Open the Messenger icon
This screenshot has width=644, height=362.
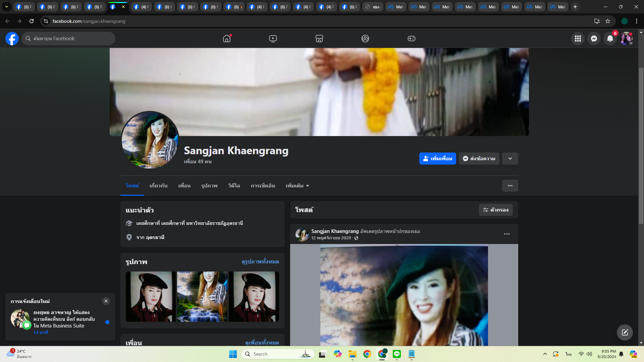pyautogui.click(x=594, y=39)
